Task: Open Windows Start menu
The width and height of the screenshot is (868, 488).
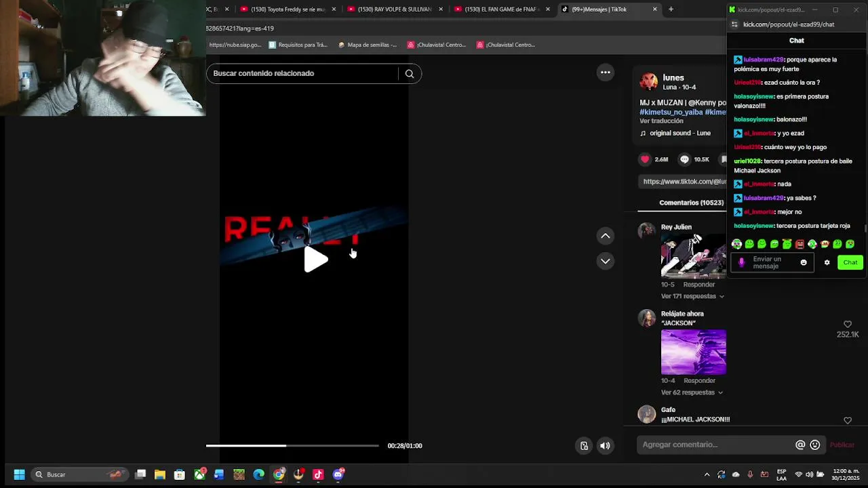Action: [19, 474]
